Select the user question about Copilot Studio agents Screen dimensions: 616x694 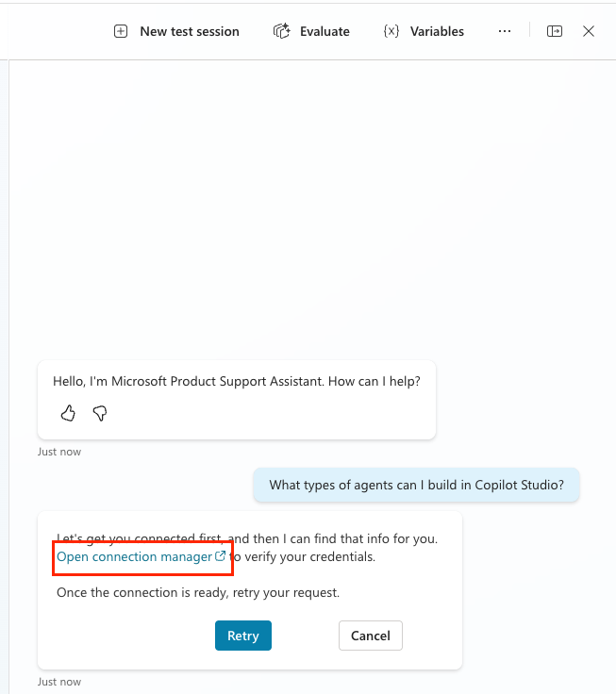pos(416,485)
